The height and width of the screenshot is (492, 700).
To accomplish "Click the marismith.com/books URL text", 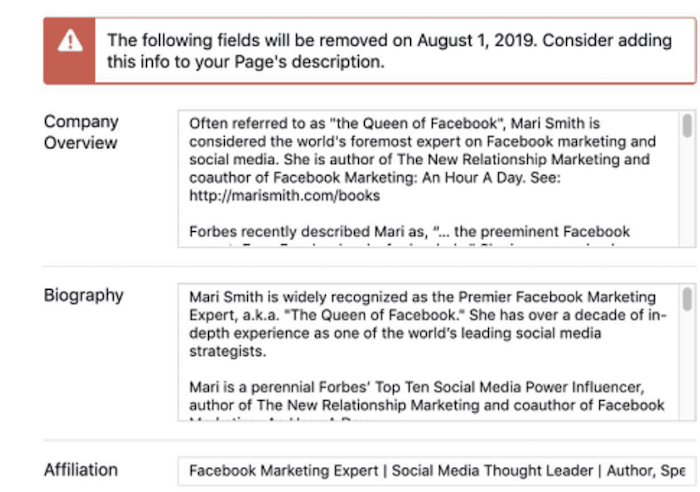I will pos(284,196).
